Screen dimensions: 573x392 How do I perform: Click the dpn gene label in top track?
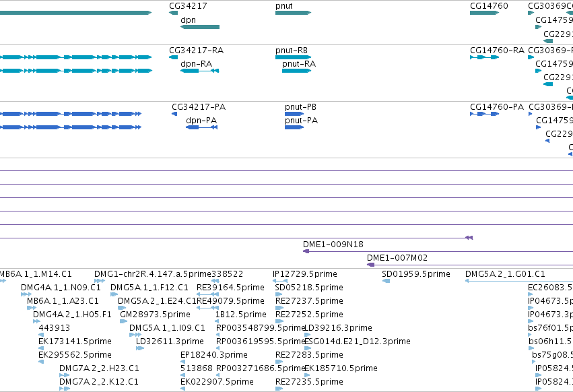[x=189, y=20]
